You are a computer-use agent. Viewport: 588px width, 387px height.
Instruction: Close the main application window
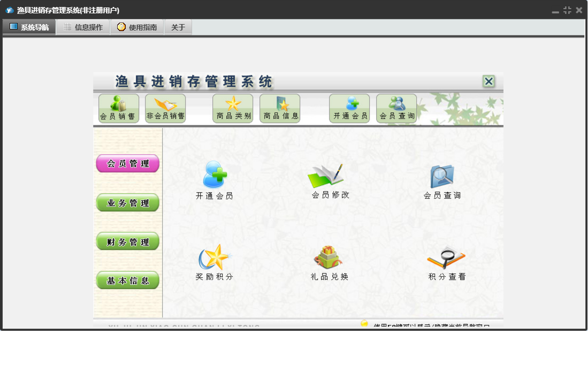(x=579, y=10)
